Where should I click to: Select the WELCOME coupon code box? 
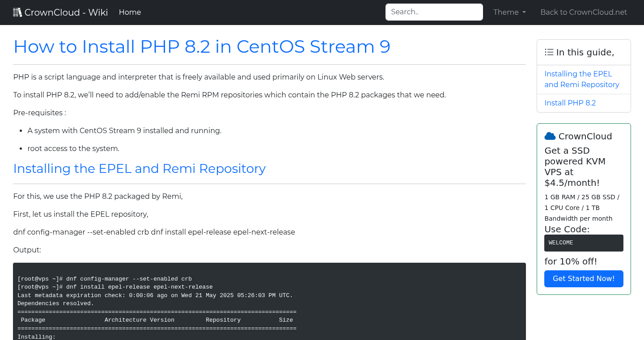point(583,243)
